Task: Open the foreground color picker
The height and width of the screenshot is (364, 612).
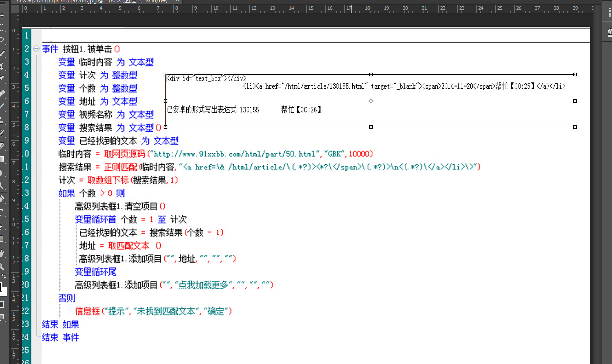Action: (x=1, y=287)
